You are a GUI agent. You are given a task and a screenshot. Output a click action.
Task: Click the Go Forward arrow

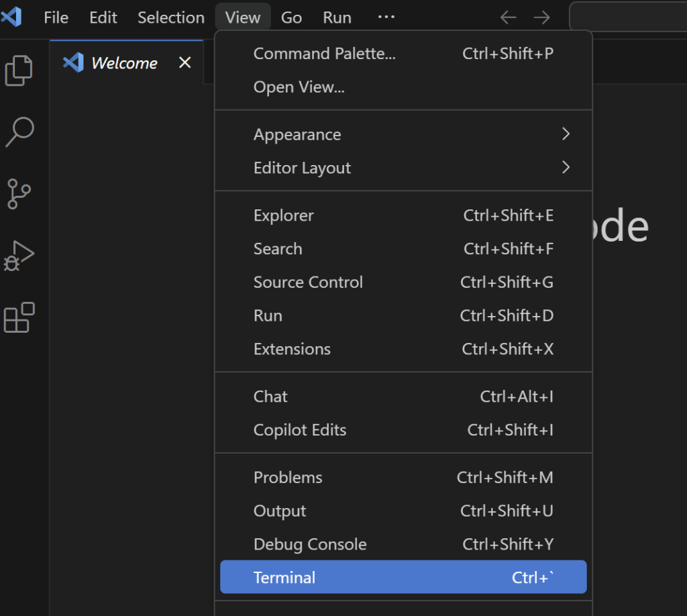pos(542,17)
